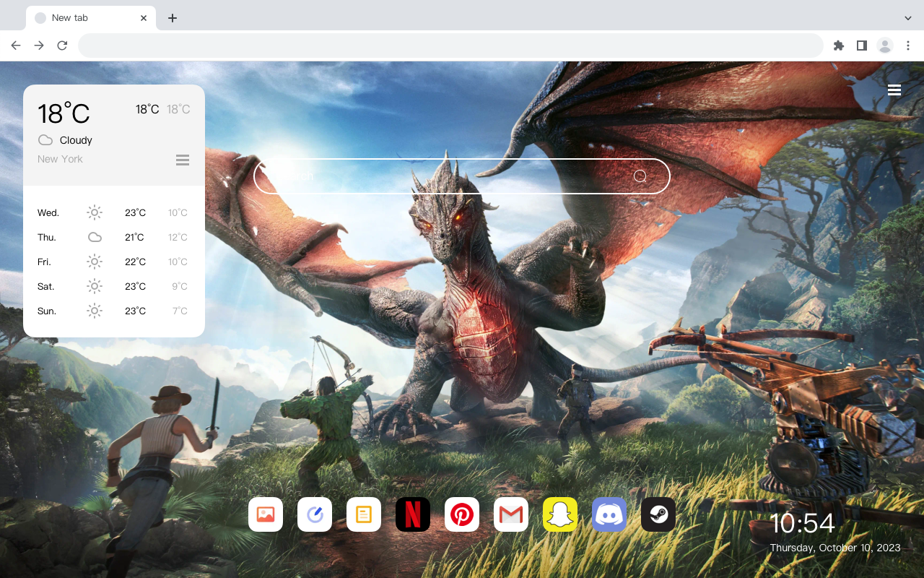Click the cloud icon in Thursday's forecast

[x=95, y=237]
